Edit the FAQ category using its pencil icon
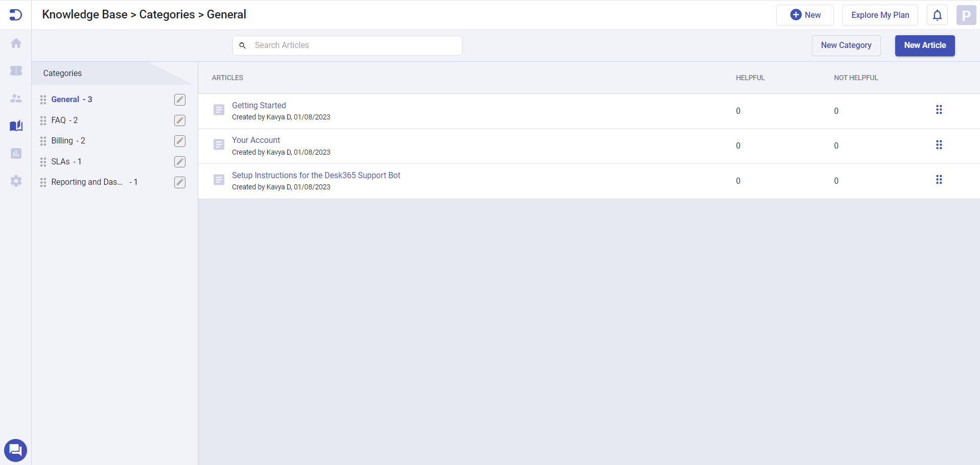The width and height of the screenshot is (980, 465). click(179, 120)
